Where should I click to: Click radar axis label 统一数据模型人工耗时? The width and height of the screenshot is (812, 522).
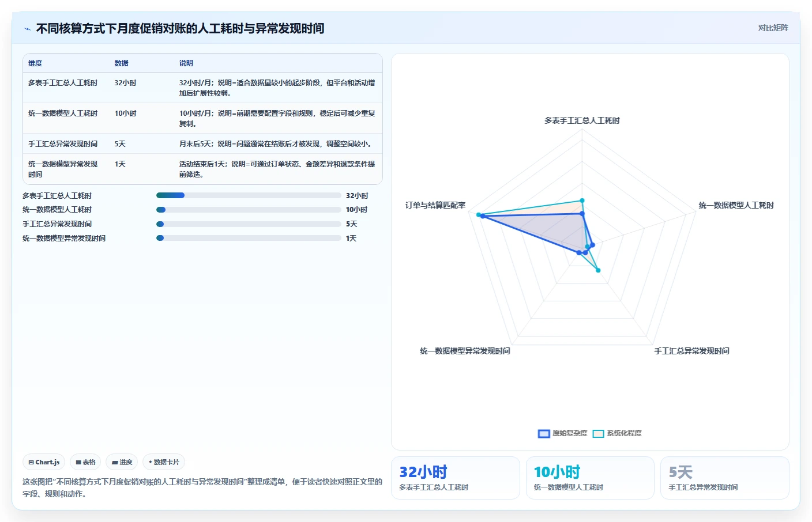pos(736,205)
